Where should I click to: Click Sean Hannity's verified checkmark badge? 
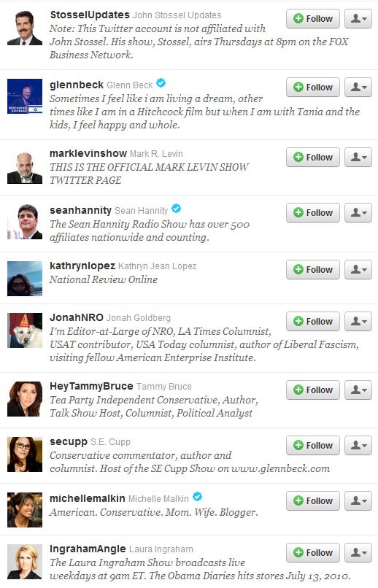(177, 209)
